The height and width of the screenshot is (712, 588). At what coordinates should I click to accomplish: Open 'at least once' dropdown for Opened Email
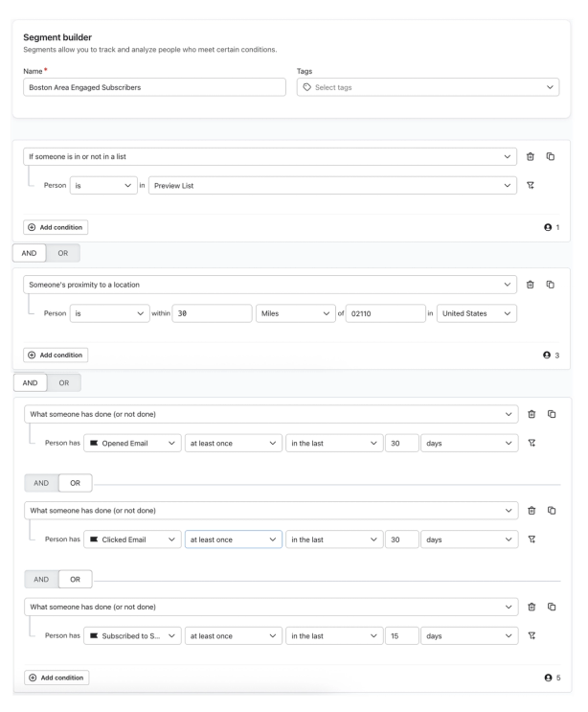[x=234, y=443]
